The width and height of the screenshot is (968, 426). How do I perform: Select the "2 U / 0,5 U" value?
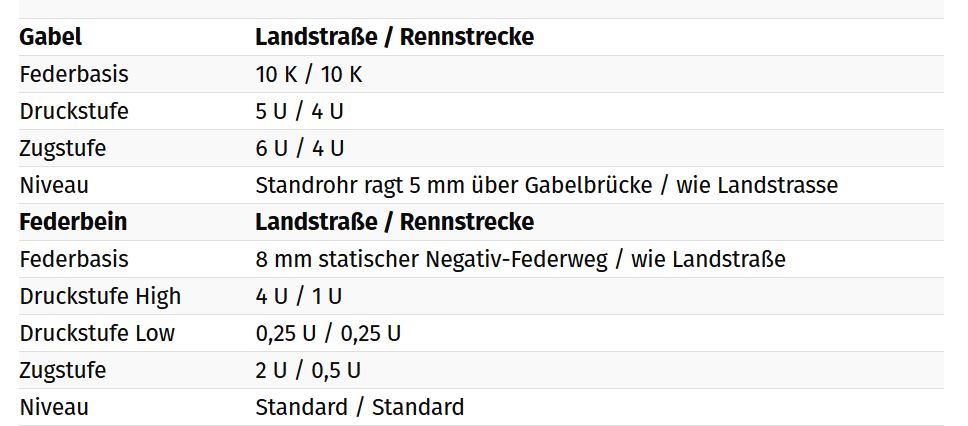coord(308,370)
